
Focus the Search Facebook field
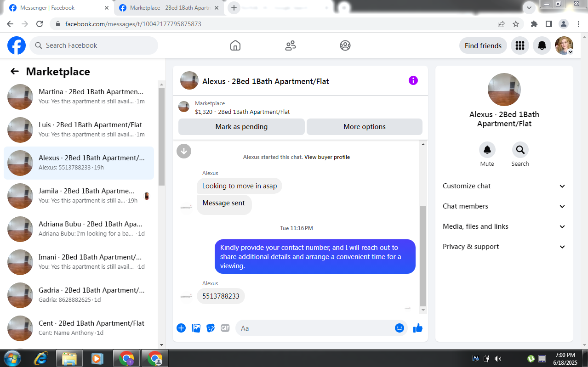[94, 45]
